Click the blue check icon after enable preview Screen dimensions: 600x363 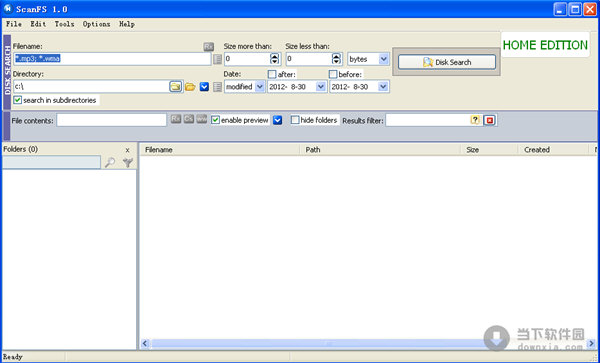(278, 120)
